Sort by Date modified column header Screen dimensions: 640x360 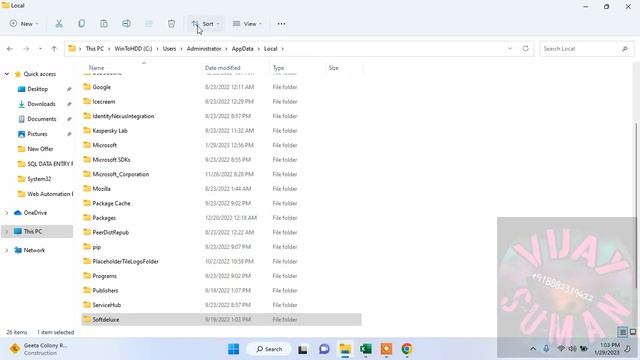(x=222, y=68)
